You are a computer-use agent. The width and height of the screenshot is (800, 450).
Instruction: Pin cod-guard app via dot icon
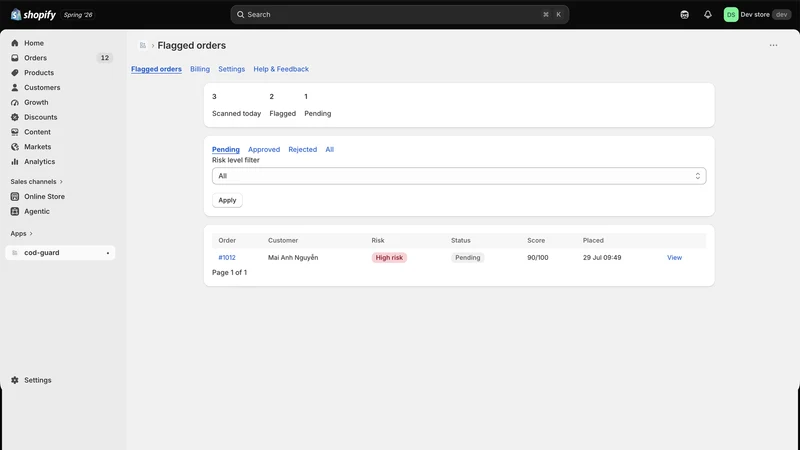[108, 253]
